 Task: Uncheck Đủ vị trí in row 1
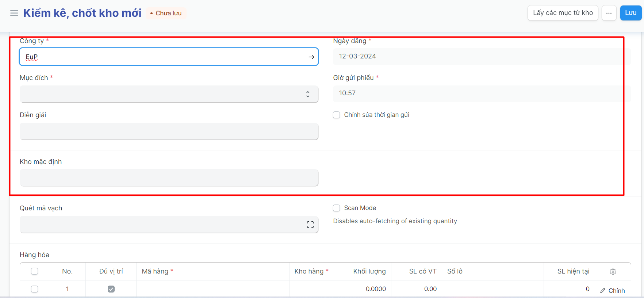click(x=111, y=289)
